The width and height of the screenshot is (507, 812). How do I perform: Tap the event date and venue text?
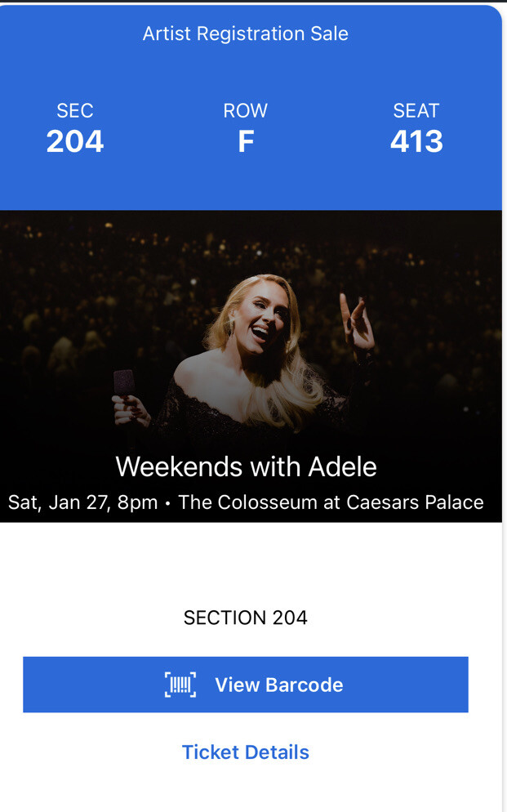[x=245, y=502]
